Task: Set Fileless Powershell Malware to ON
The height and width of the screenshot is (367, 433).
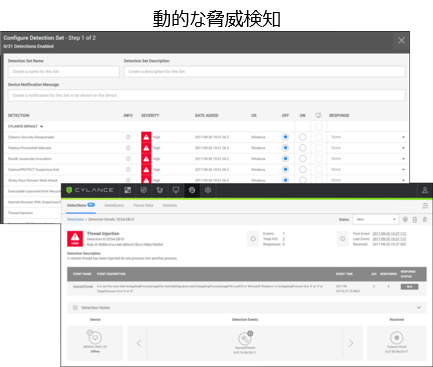Action: 303,148
